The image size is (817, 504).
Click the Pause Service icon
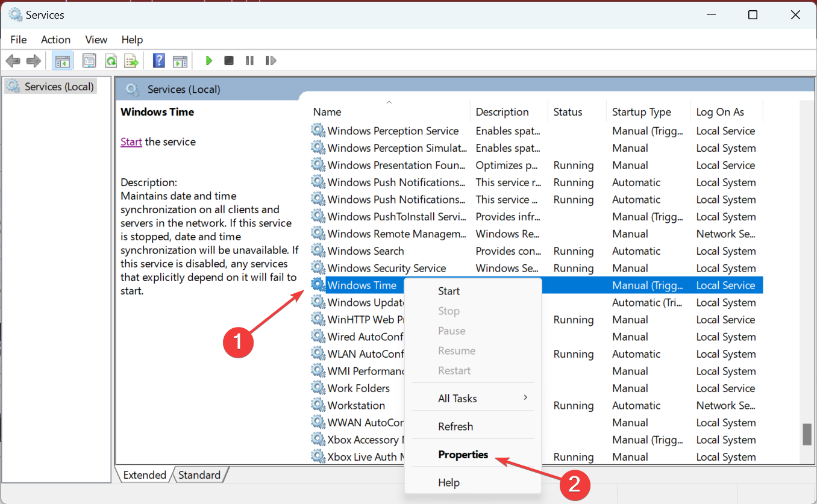pyautogui.click(x=249, y=61)
